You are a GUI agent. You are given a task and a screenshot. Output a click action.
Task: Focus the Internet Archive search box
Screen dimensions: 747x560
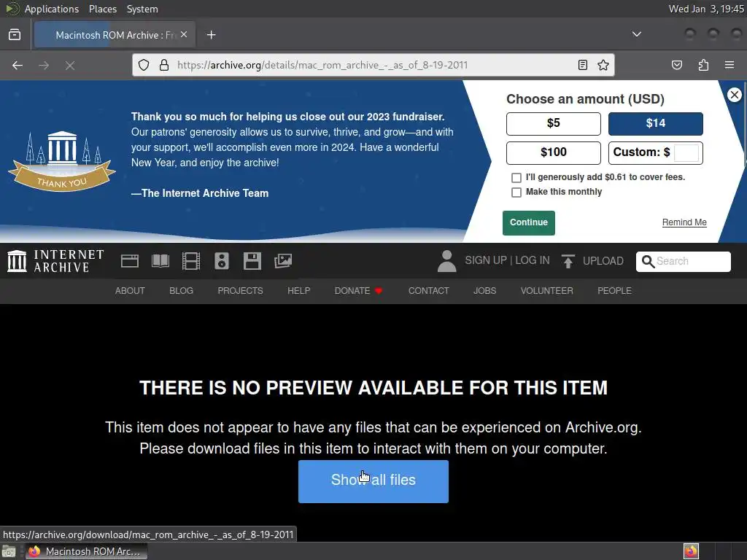click(683, 262)
